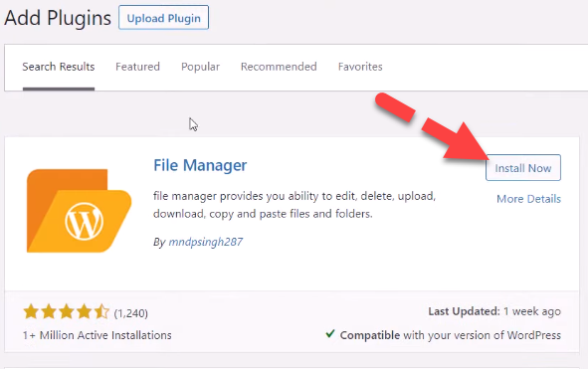Click the Compatible with your version text

click(x=451, y=335)
